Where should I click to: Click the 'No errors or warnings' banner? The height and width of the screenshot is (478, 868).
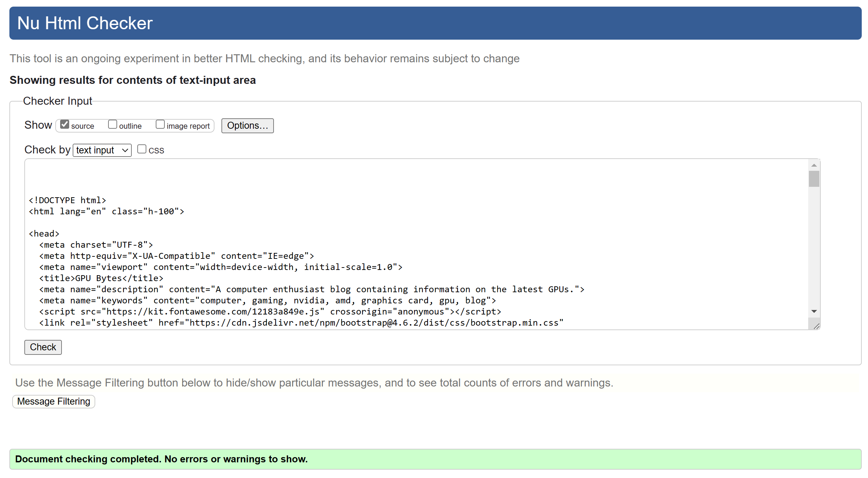[435, 459]
